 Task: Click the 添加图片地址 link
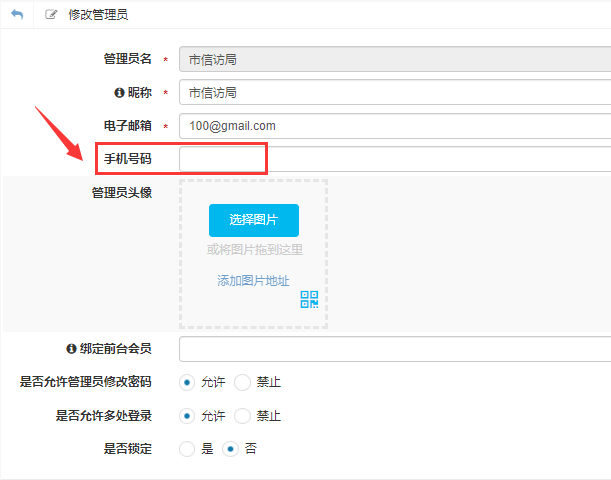(253, 281)
